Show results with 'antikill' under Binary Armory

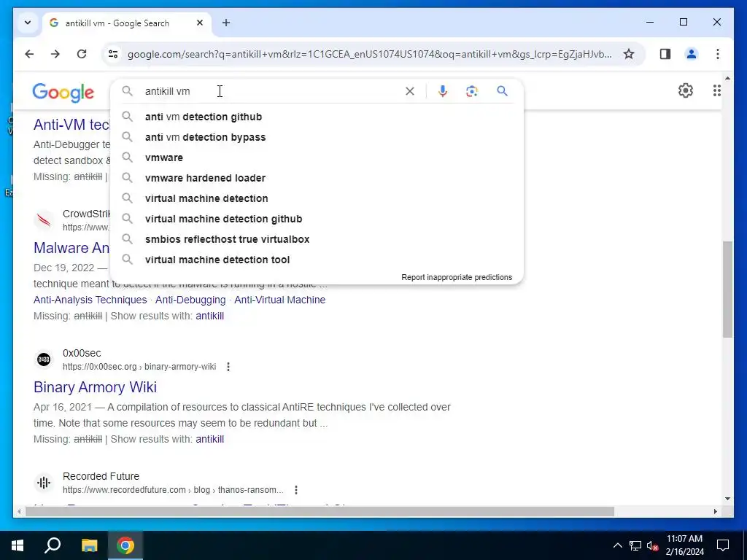tap(209, 439)
